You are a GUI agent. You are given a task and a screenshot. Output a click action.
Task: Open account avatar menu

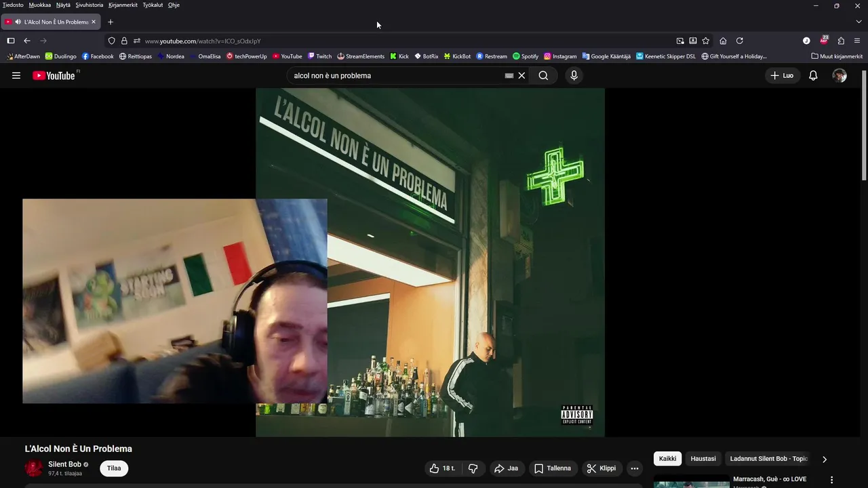(840, 76)
